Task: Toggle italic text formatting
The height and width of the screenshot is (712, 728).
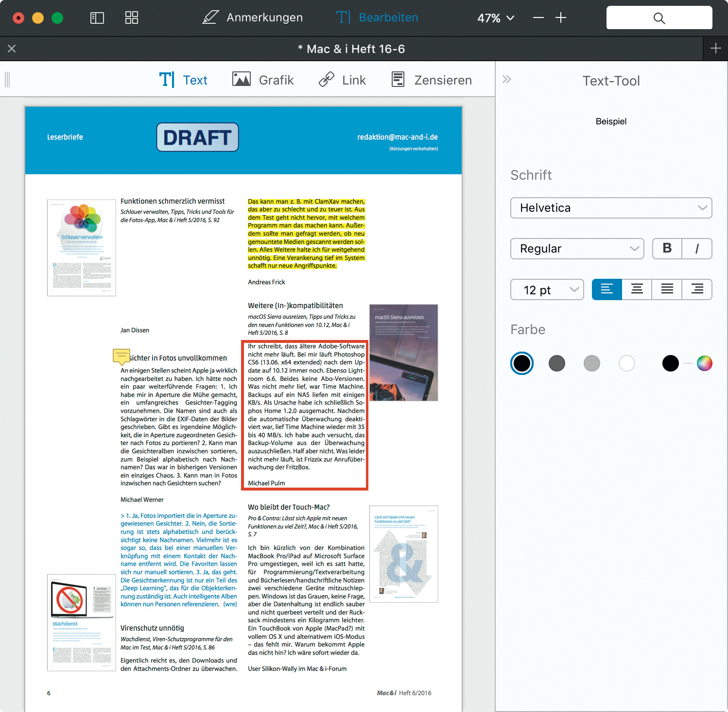Action: 697,249
